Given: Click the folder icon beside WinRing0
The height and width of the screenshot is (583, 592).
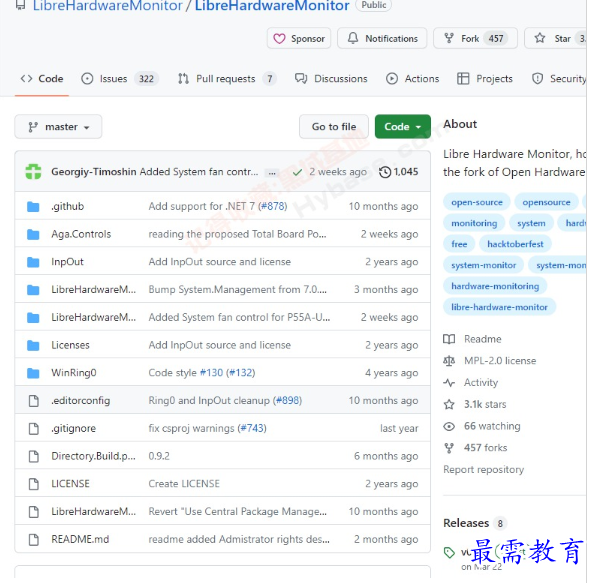Looking at the screenshot, I should [x=33, y=373].
